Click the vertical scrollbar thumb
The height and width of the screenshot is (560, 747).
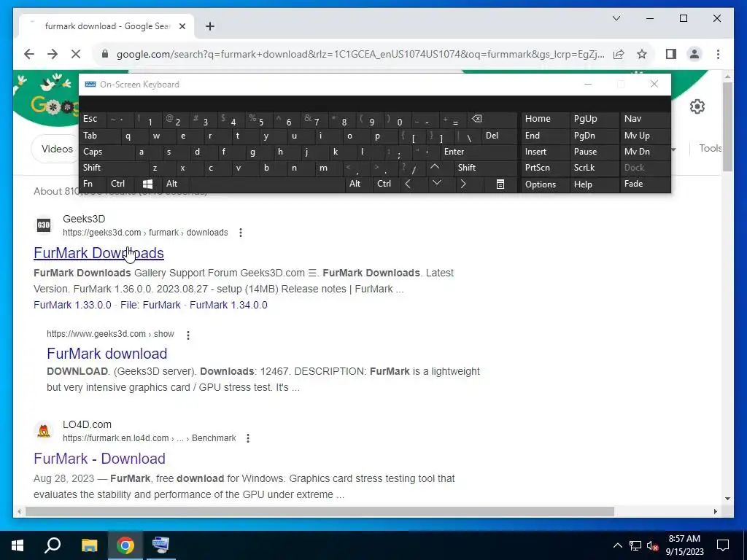click(727, 126)
